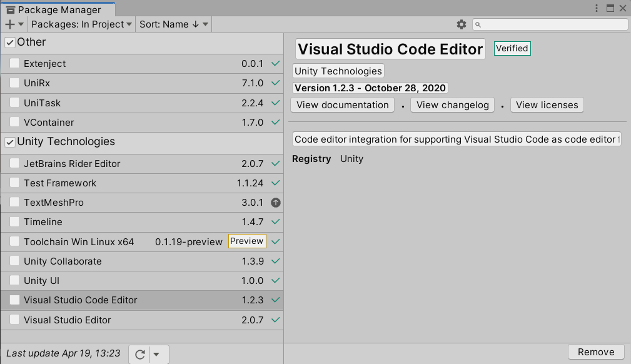Click Visual Studio Code Editor installed checkmark
Image resolution: width=631 pixels, height=364 pixels.
coord(276,300)
